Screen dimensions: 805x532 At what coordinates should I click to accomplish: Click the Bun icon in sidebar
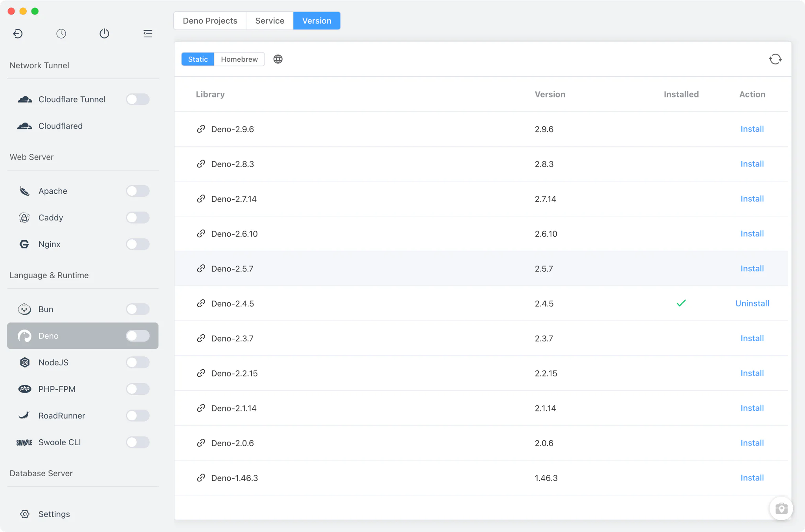click(x=24, y=310)
